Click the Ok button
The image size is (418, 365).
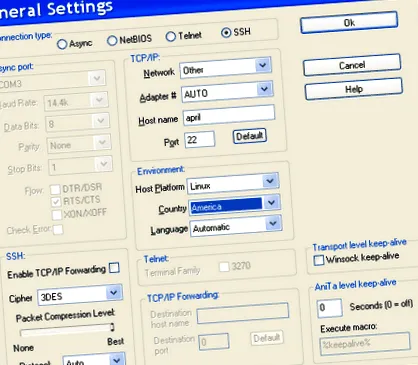pyautogui.click(x=349, y=22)
